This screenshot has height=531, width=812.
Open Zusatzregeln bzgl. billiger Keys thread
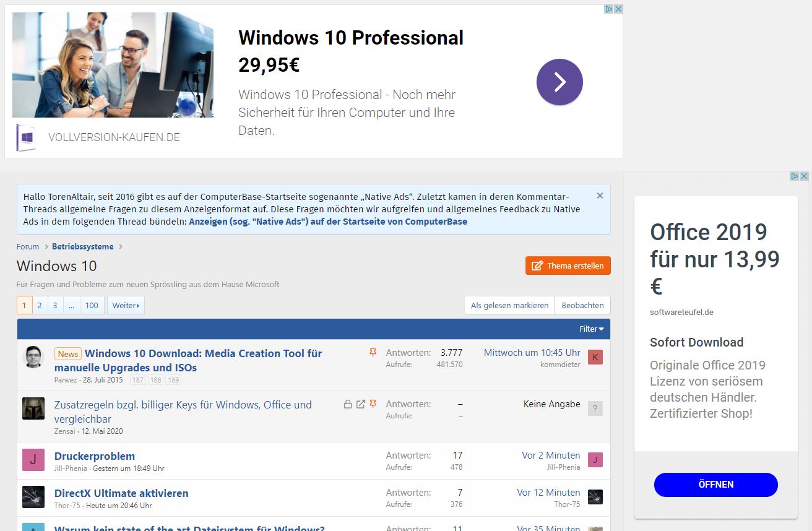(183, 412)
